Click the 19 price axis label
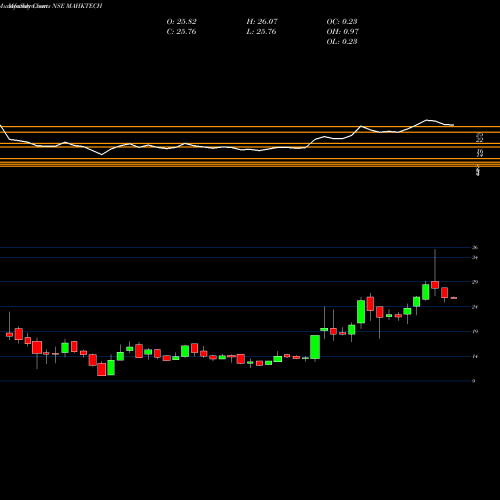Screen dimensions: 500x500 click(x=475, y=331)
